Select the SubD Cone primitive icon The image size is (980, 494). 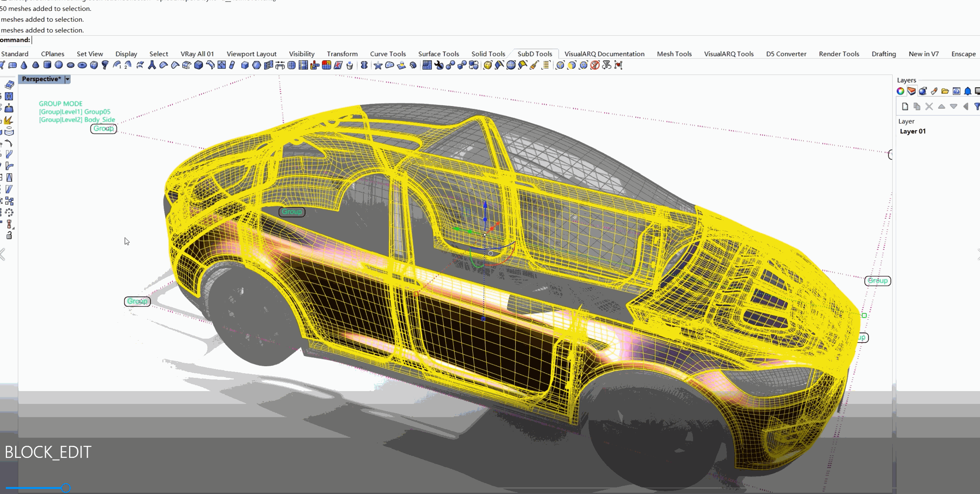tap(24, 65)
